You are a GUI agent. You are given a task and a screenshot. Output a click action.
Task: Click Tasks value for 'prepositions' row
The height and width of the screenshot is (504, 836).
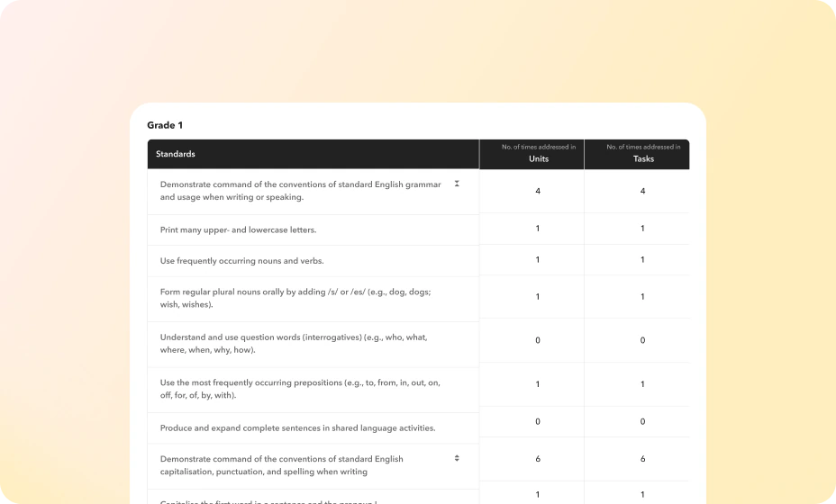642,384
